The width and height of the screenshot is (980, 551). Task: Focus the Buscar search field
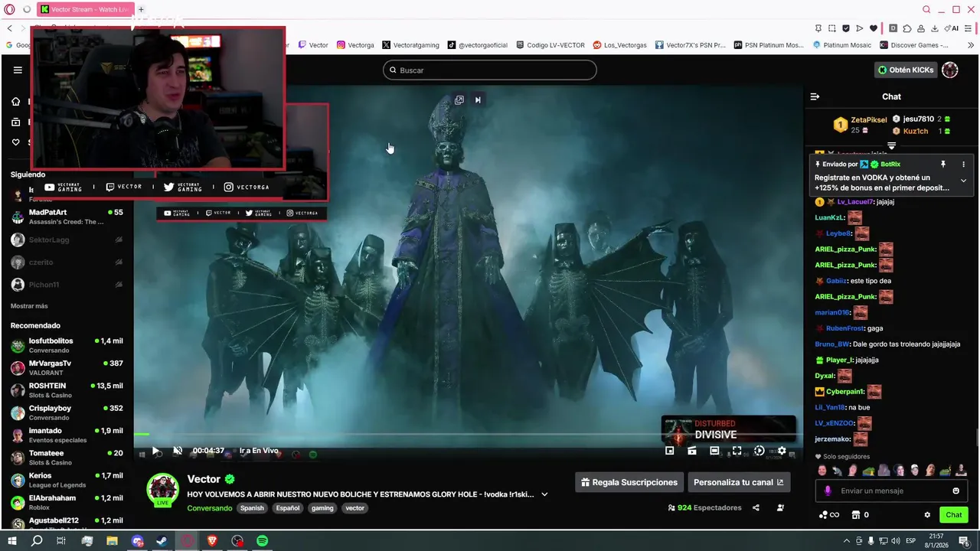coord(490,70)
